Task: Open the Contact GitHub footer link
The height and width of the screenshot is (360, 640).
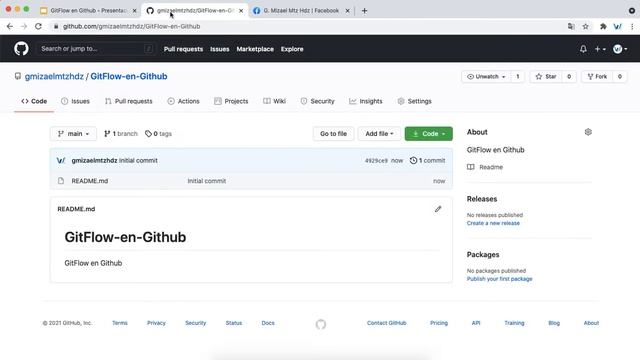Action: [387, 323]
